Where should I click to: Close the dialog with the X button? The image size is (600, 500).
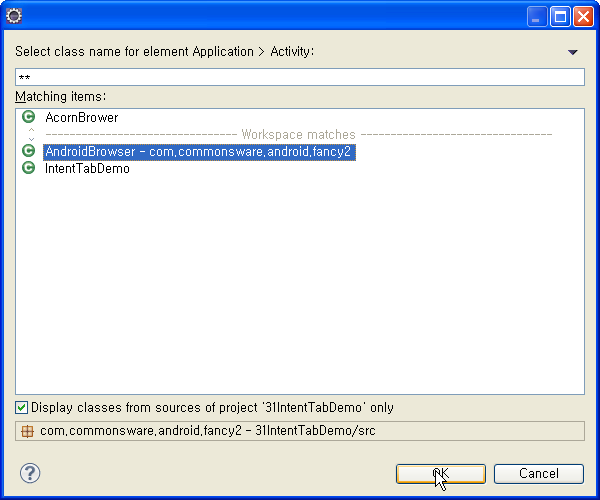click(x=584, y=16)
